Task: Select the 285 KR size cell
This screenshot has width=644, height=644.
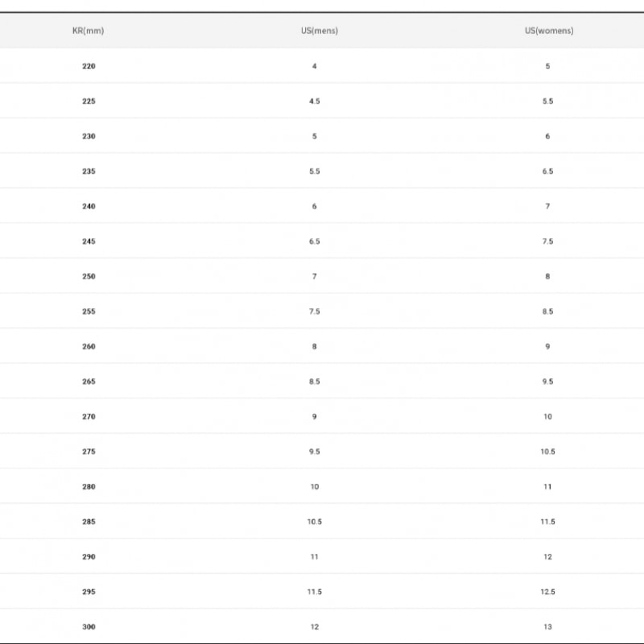Action: coord(89,522)
